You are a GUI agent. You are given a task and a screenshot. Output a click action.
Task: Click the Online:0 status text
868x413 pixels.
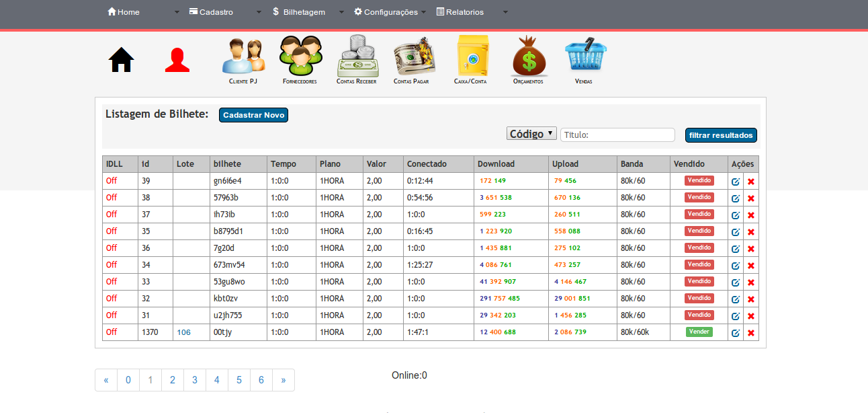click(x=409, y=375)
